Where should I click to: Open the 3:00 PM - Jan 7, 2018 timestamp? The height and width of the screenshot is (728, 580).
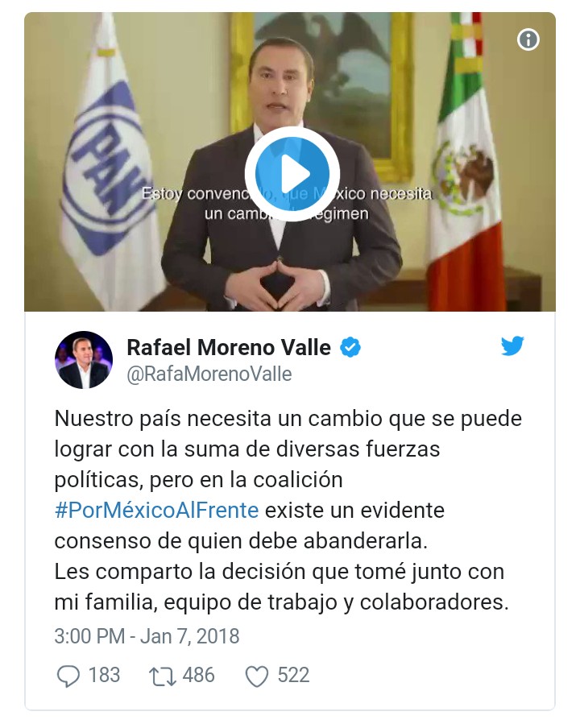tap(147, 636)
